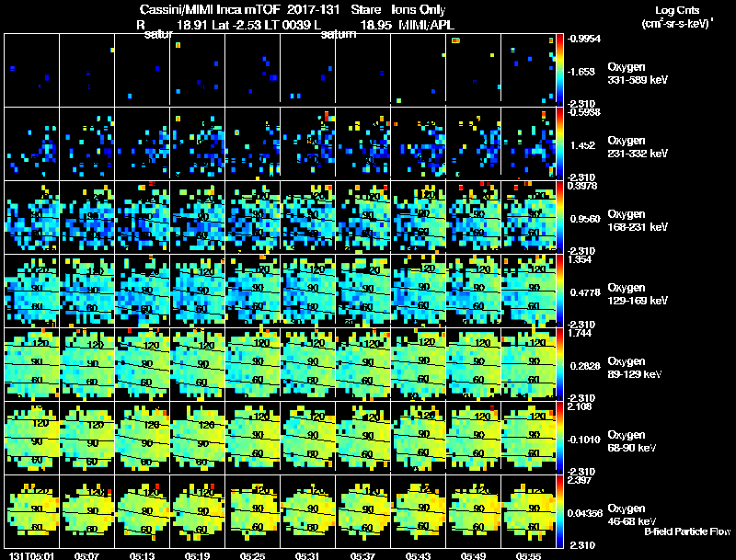Click the Oxygen 89-129 keV label

tap(635, 368)
